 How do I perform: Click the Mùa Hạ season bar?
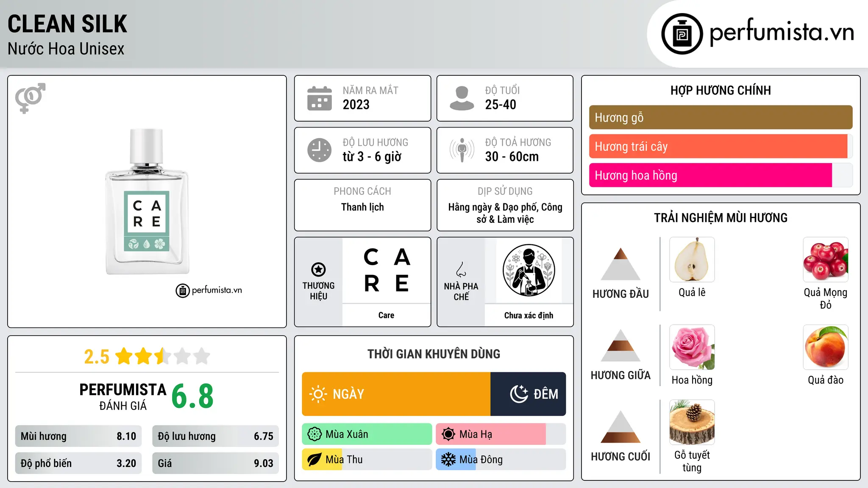point(501,434)
